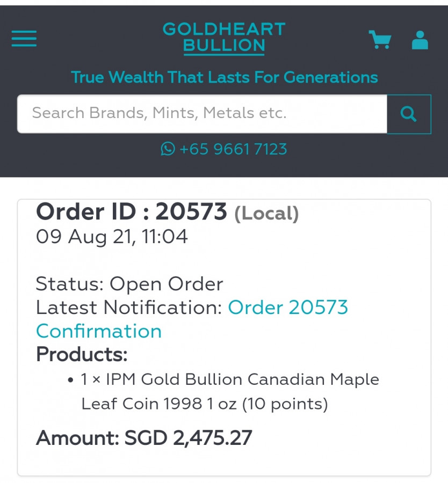This screenshot has height=483, width=448.
Task: Click the Order ID : 20573 heading
Action: 132,213
